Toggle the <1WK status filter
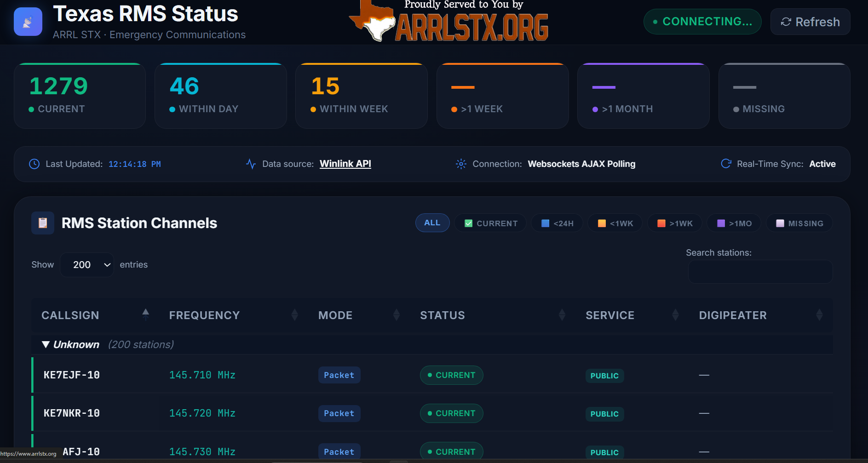Image resolution: width=868 pixels, height=463 pixels. 615,223
